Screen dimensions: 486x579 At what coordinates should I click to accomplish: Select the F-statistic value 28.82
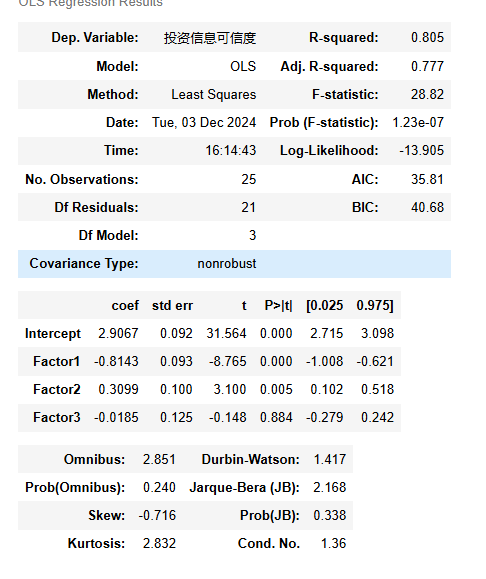pyautogui.click(x=427, y=95)
